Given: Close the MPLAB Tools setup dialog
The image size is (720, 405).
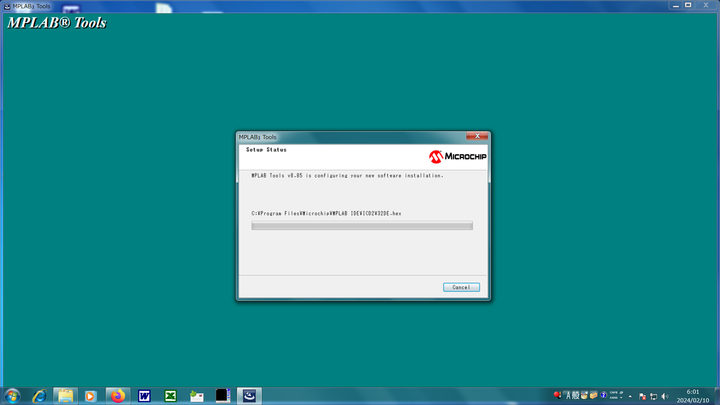Looking at the screenshot, I should 479,136.
